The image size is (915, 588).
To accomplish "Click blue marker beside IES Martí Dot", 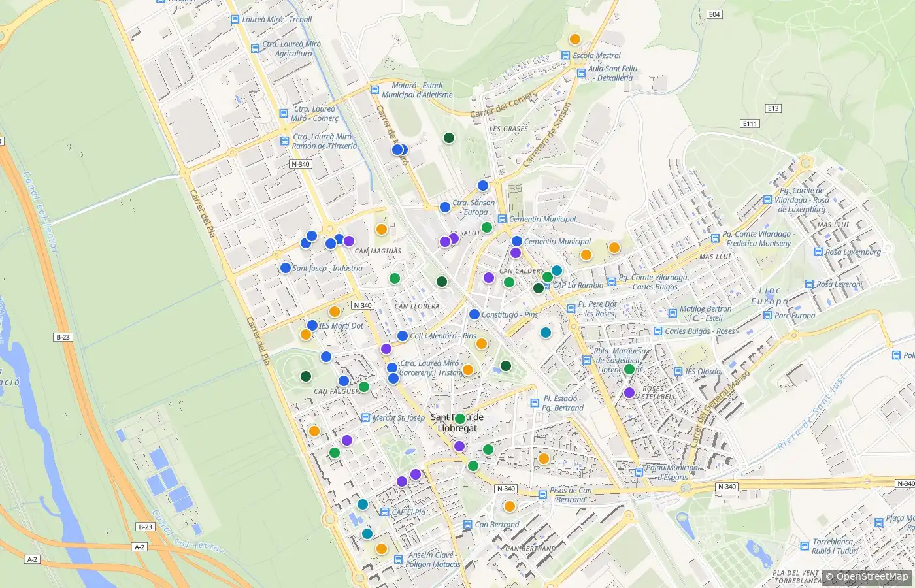I will (312, 325).
